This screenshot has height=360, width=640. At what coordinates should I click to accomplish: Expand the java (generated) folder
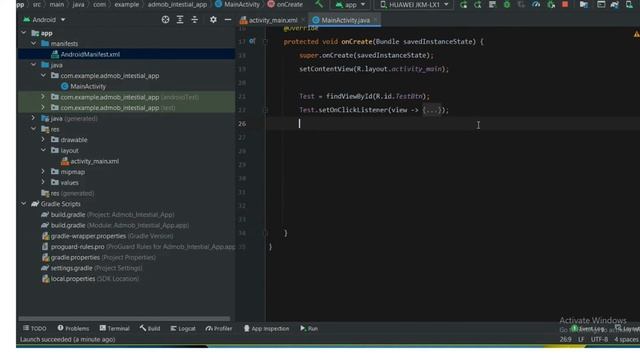(x=33, y=118)
